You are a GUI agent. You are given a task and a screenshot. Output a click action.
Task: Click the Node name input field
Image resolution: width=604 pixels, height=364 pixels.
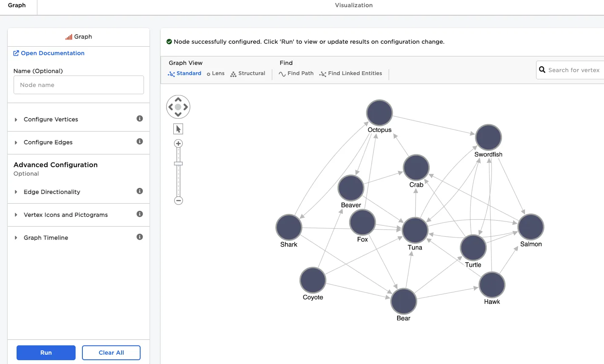(x=79, y=85)
